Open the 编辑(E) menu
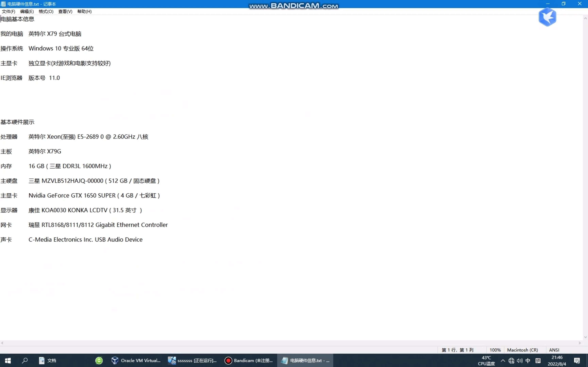Viewport: 588px width, 367px height. (x=27, y=11)
